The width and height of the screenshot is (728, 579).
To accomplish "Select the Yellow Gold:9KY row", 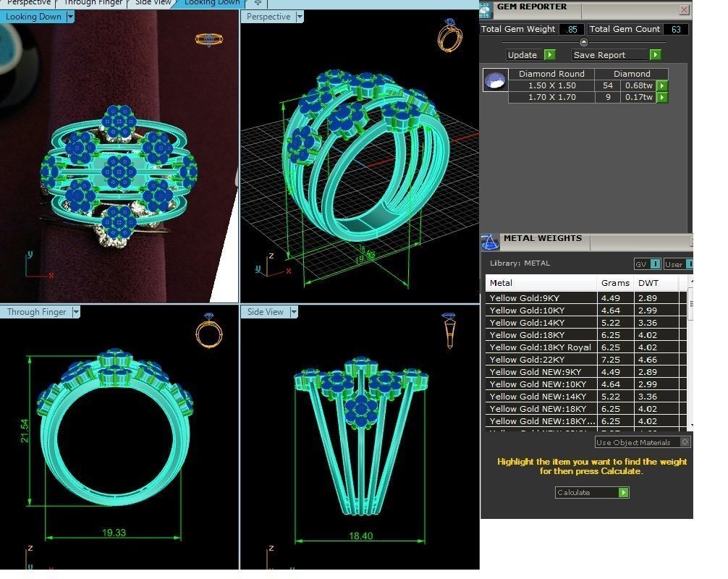I will tap(586, 298).
